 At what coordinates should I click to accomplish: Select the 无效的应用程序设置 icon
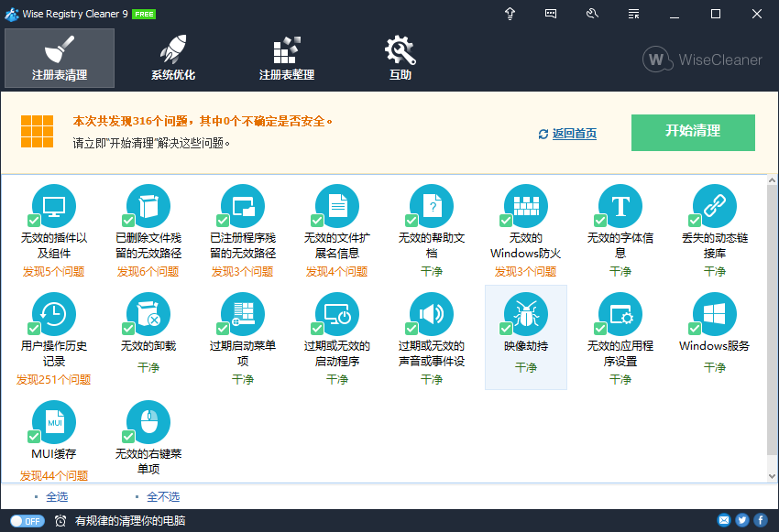pos(620,314)
